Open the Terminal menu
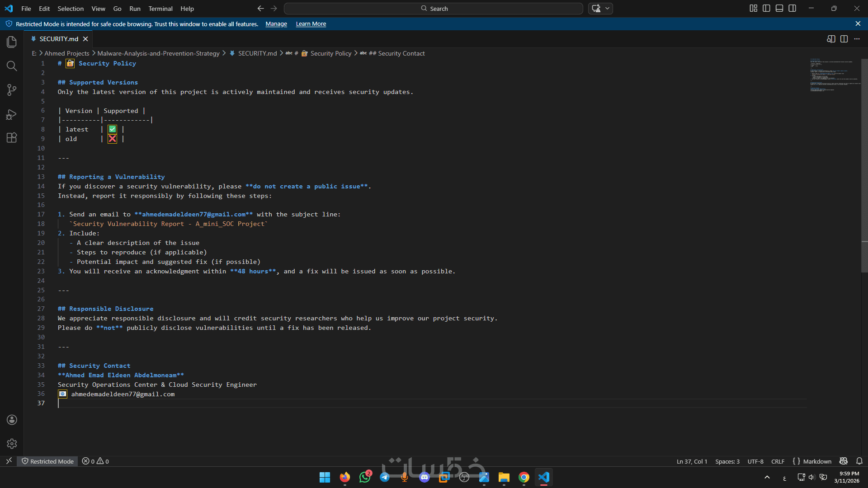This screenshot has width=868, height=488. pos(160,9)
